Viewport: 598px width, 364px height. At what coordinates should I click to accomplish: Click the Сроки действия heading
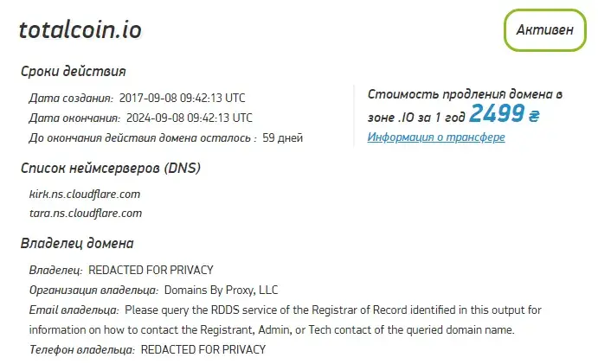[x=74, y=71]
